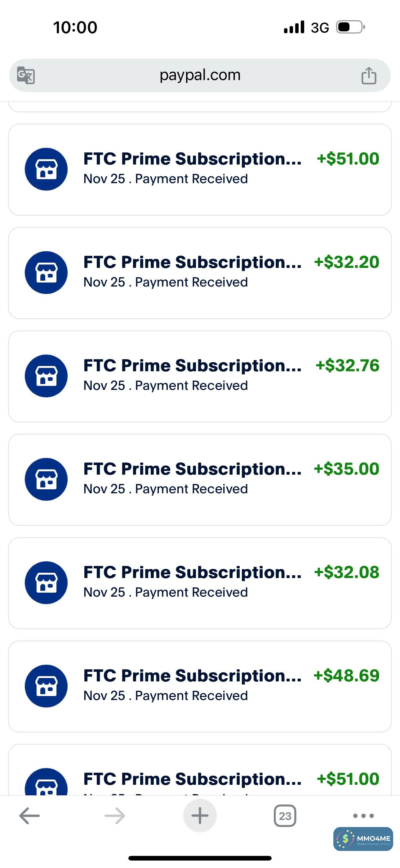This screenshot has width=400, height=868.
Task: Tap the MMO4ME watermark logo
Action: [363, 839]
